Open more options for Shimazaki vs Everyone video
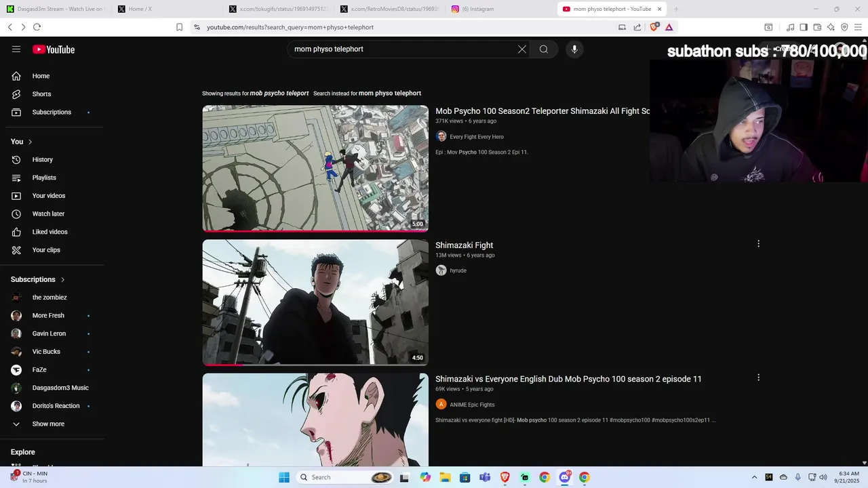Viewport: 868px width, 488px height. (x=758, y=378)
